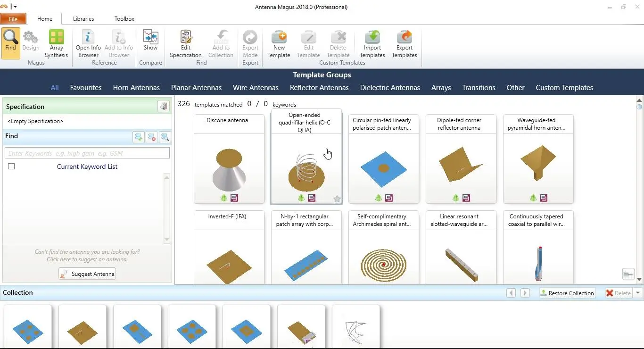Image resolution: width=644 pixels, height=349 pixels.
Task: Click the Empty Specification text
Action: (35, 121)
